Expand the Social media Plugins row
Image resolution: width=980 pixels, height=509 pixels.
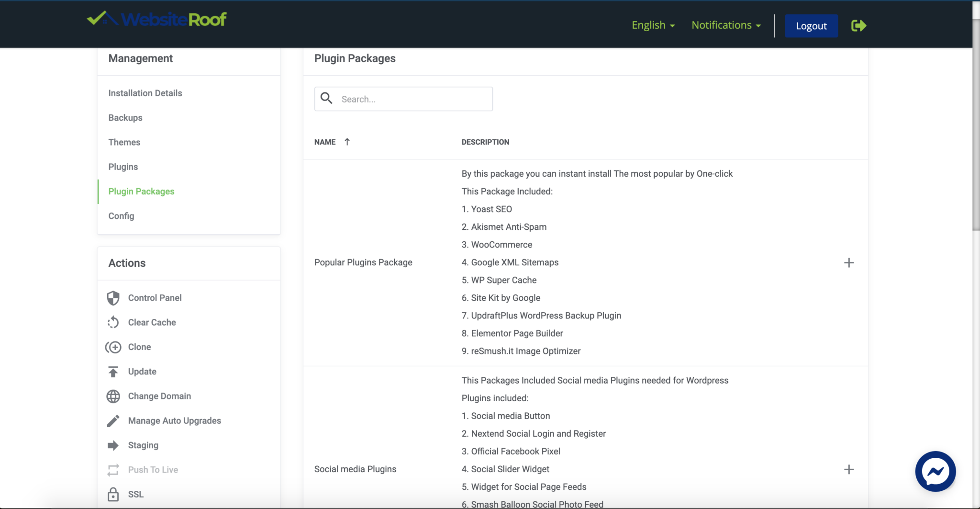pyautogui.click(x=849, y=469)
